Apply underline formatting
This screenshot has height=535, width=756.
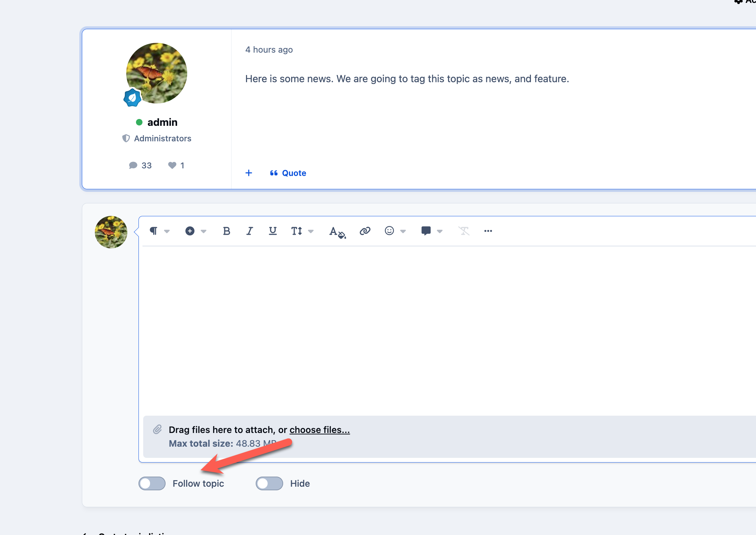tap(273, 231)
